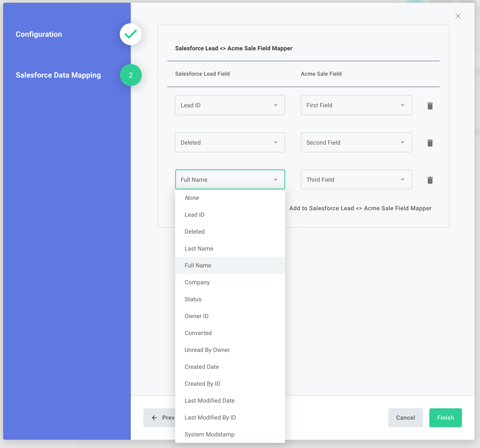Delete the Lead ID mapping row
The image size is (480, 448).
coord(430,106)
